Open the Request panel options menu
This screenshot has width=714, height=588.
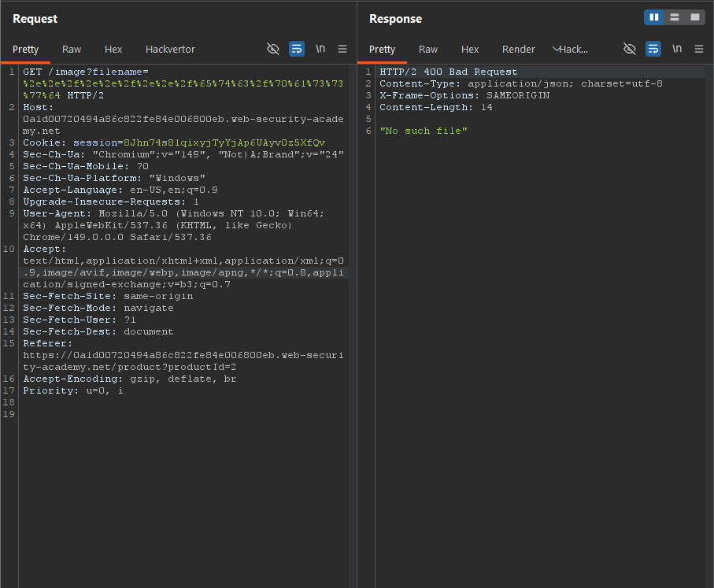click(342, 49)
